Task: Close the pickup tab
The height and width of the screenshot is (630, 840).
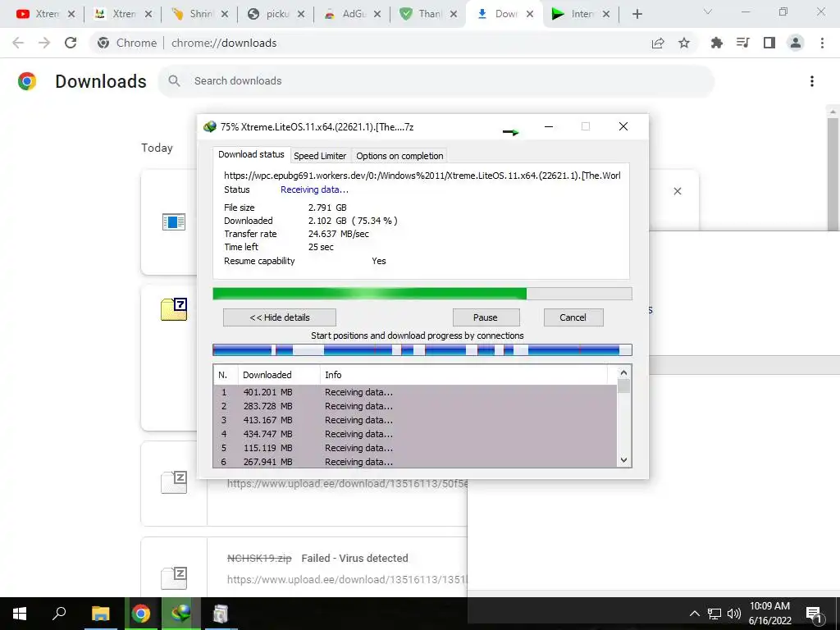Action: [301, 14]
